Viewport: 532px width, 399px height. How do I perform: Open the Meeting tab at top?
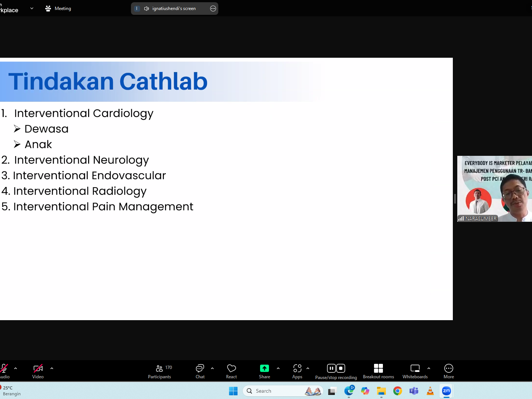[58, 9]
